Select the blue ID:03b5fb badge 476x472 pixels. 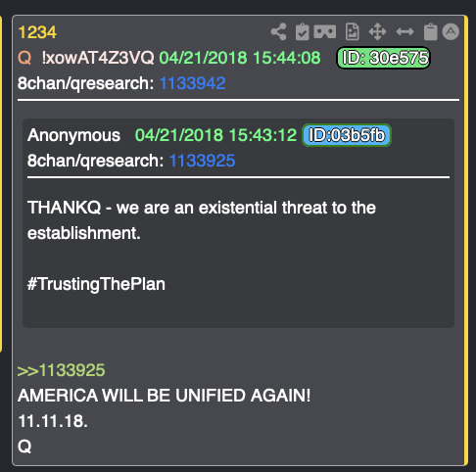coord(347,135)
